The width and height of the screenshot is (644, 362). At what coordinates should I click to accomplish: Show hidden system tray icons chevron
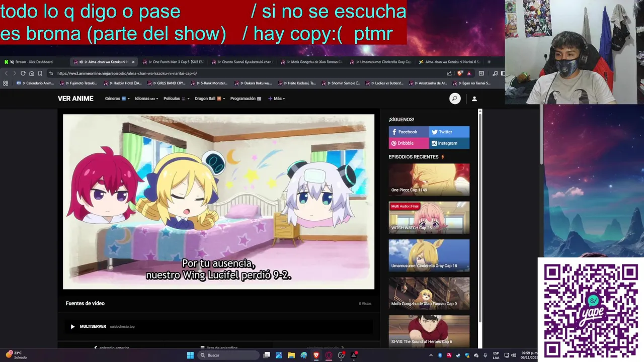[x=431, y=355]
